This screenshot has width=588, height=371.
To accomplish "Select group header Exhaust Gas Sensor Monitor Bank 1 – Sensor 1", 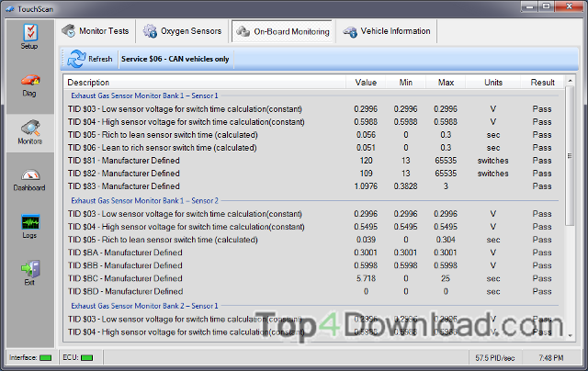I will point(144,96).
